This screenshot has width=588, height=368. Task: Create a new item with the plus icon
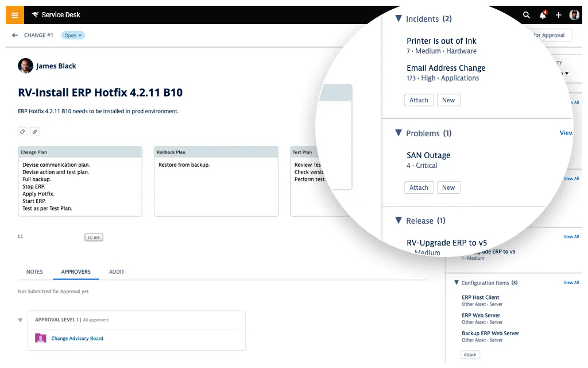pyautogui.click(x=558, y=14)
